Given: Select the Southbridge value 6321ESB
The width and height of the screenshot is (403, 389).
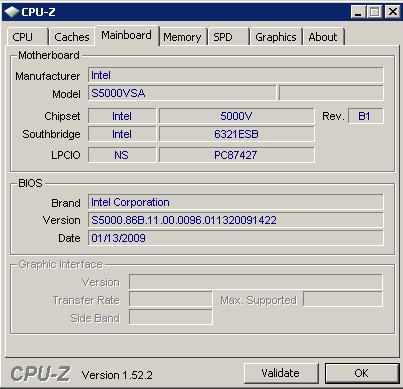Looking at the screenshot, I should click(236, 134).
